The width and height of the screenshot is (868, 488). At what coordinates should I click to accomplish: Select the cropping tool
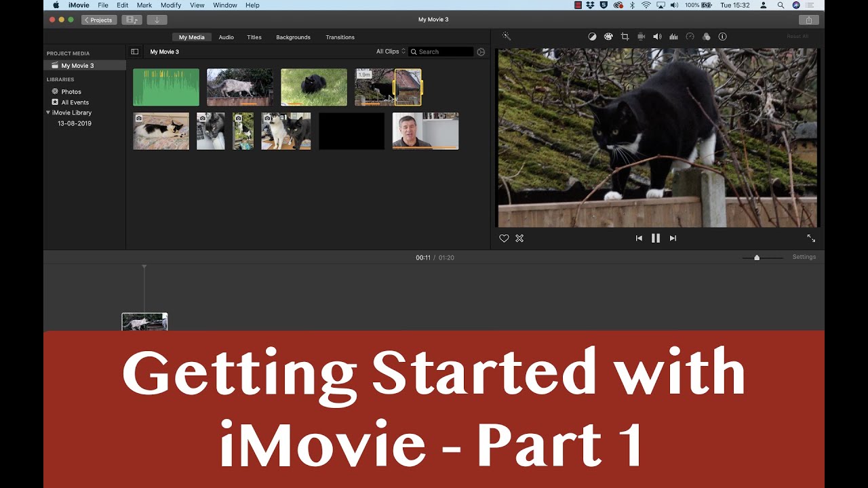coord(625,37)
